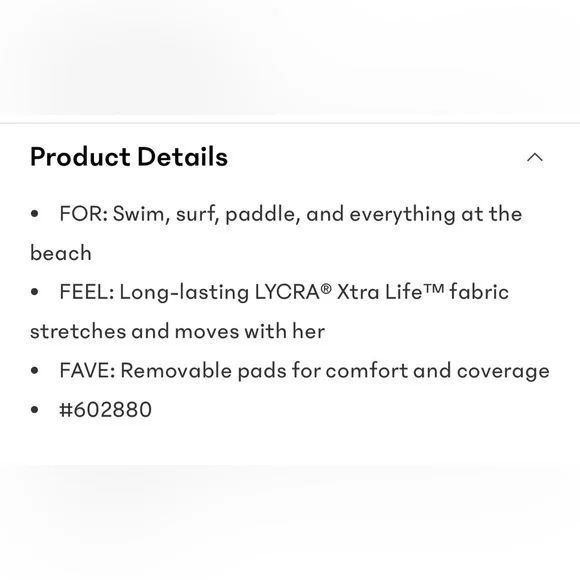This screenshot has height=580, width=580.
Task: Click the 'FAVE:' label text
Action: click(x=87, y=370)
